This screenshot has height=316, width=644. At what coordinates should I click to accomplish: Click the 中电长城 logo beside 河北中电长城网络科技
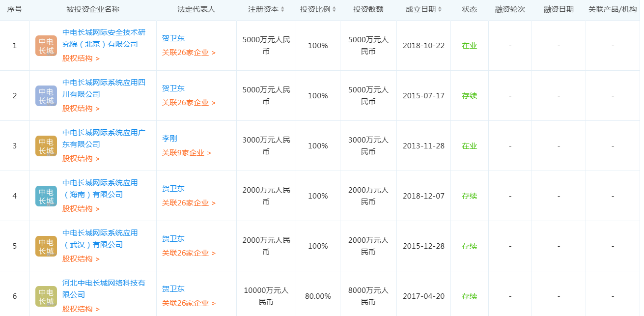[x=46, y=296]
